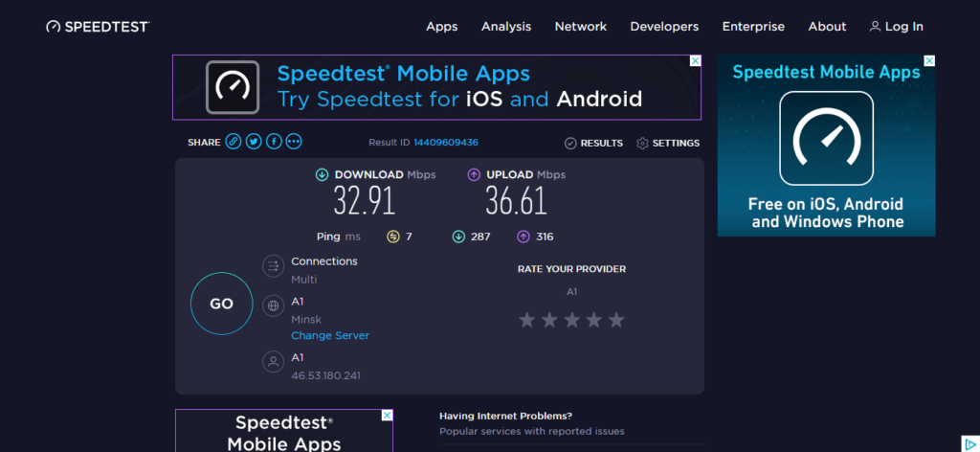Viewport: 980px width, 452px height.
Task: Open Developers navigation item
Action: (x=664, y=27)
